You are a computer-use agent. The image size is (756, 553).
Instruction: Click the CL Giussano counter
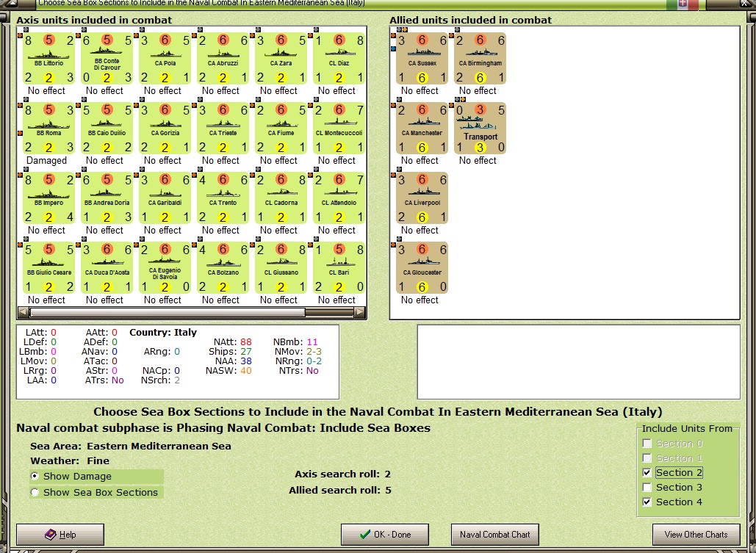(x=281, y=268)
